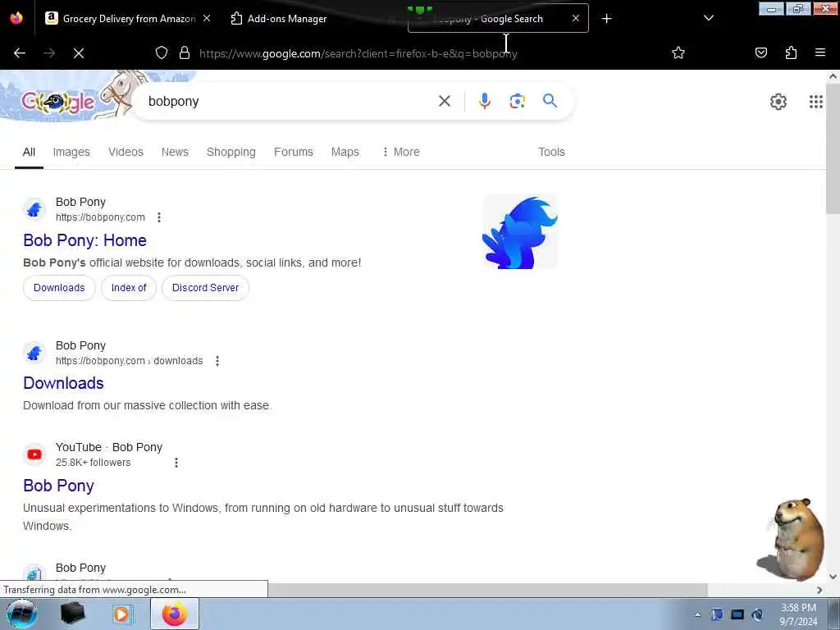Open Google quick settings gear
The width and height of the screenshot is (840, 630).
coord(778,101)
